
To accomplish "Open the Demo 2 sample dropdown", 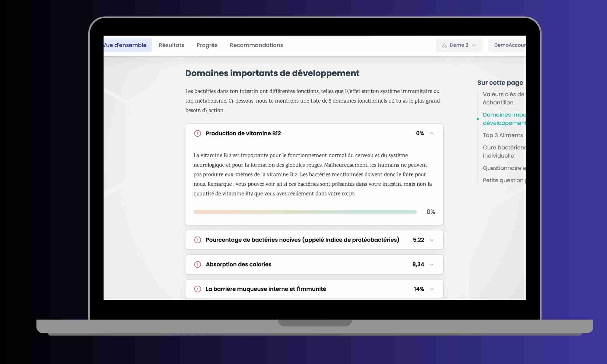I will point(459,45).
